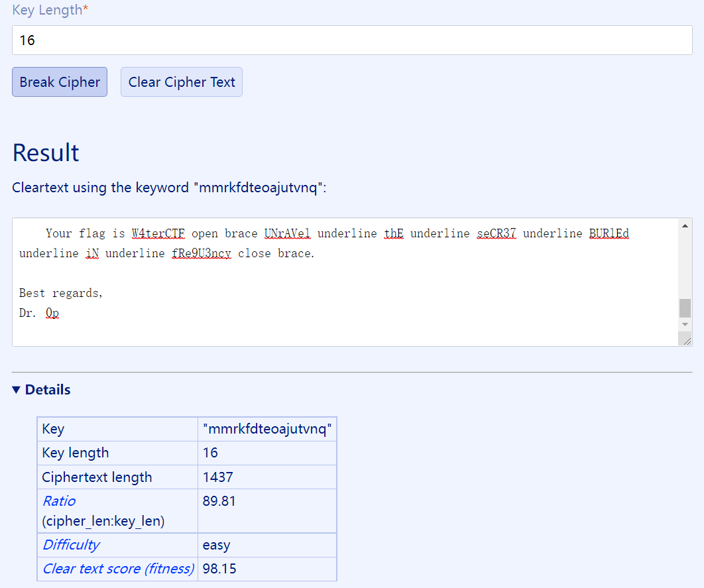
Task: Click the key value cell in details table
Action: tap(266, 429)
